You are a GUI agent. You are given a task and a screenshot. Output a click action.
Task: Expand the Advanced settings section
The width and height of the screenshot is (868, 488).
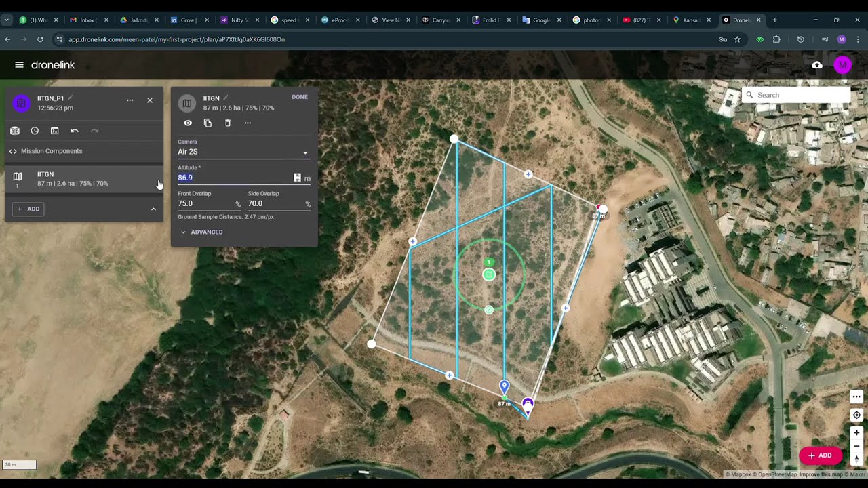click(x=201, y=232)
